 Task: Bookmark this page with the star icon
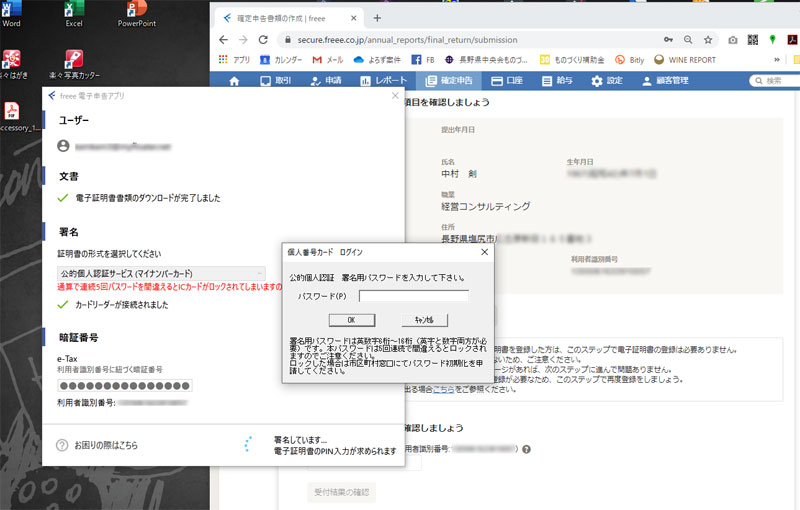point(707,40)
